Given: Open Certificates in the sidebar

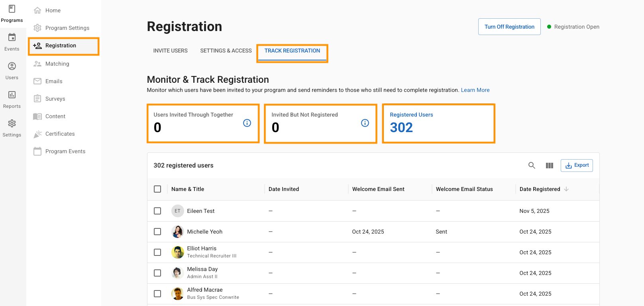Looking at the screenshot, I should [60, 134].
